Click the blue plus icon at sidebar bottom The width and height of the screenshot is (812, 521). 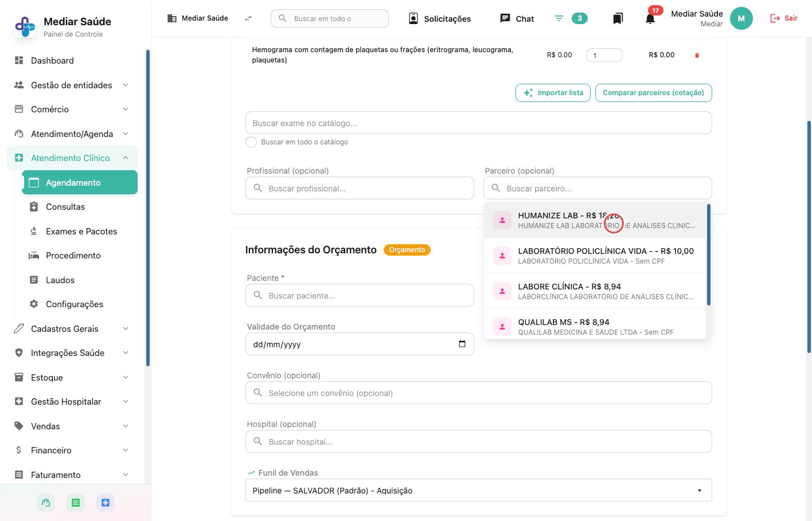click(x=106, y=503)
